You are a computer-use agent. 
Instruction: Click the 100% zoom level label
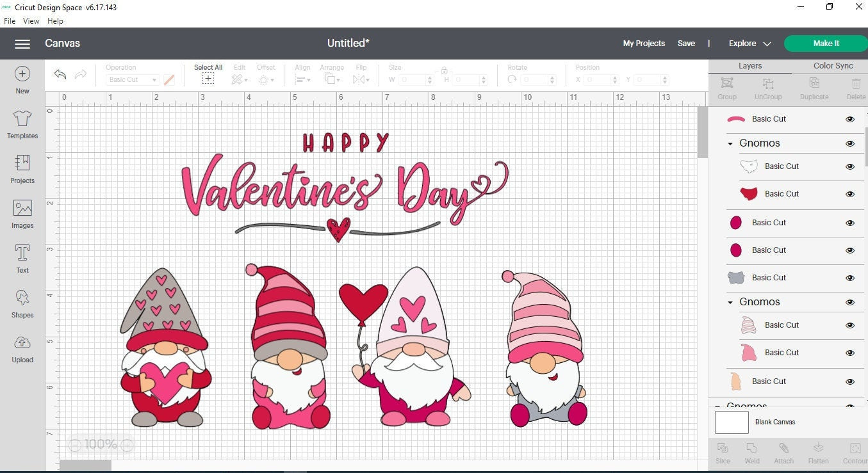coord(101,444)
